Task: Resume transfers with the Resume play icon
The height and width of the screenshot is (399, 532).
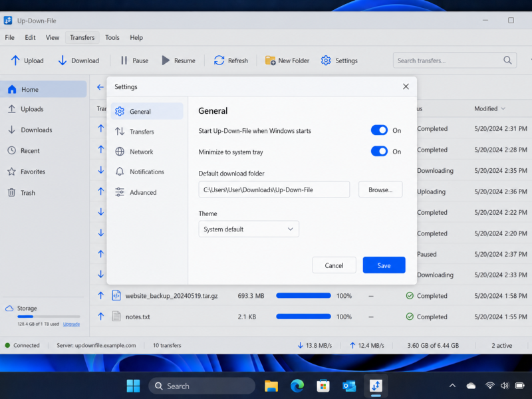Action: point(166,61)
